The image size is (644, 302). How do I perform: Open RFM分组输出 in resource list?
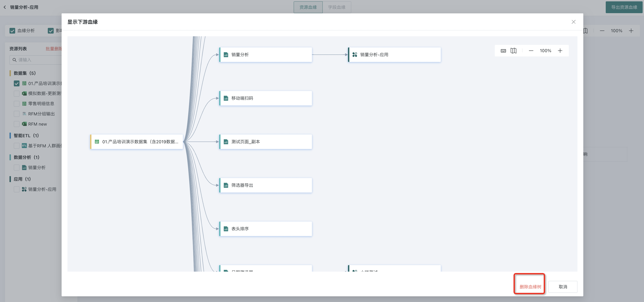(41, 114)
